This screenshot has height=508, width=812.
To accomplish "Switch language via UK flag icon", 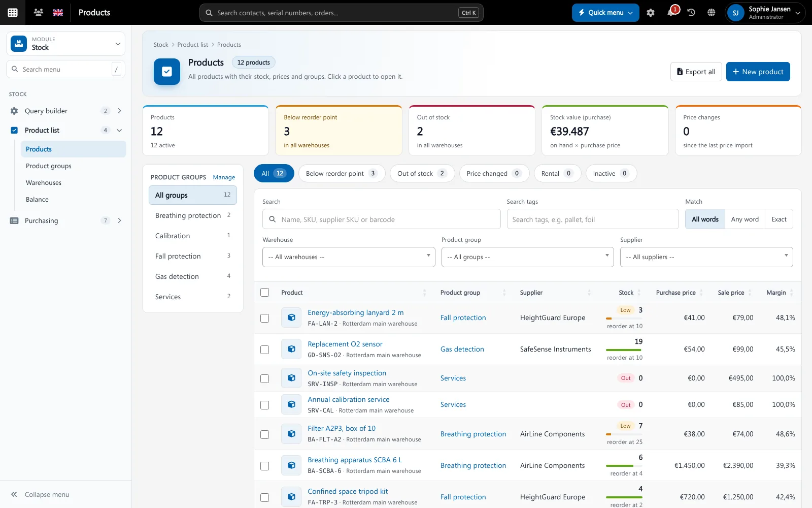I will pos(58,13).
